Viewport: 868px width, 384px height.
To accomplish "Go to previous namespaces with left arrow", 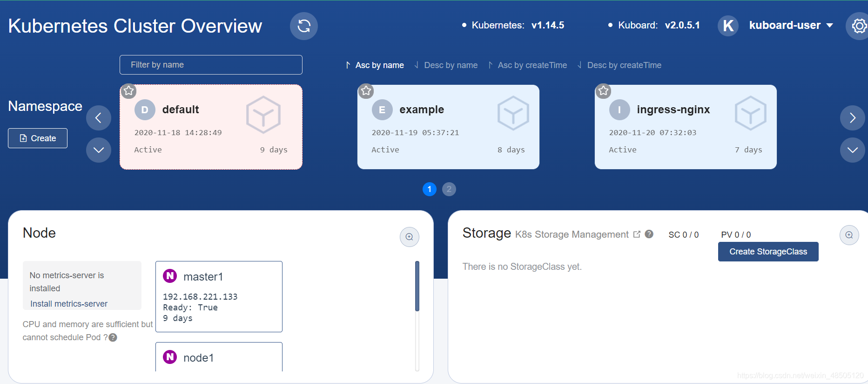I will pyautogui.click(x=99, y=118).
